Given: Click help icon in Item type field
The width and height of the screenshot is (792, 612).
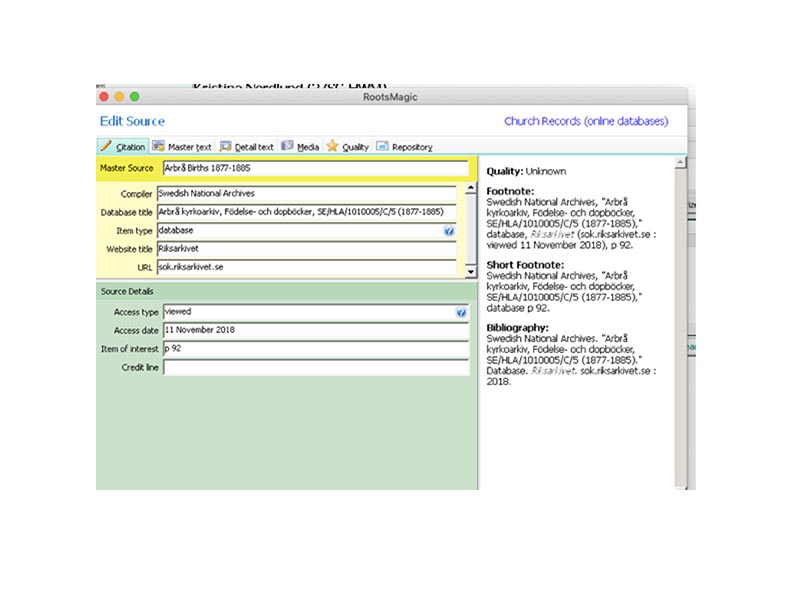Looking at the screenshot, I should click(x=449, y=231).
